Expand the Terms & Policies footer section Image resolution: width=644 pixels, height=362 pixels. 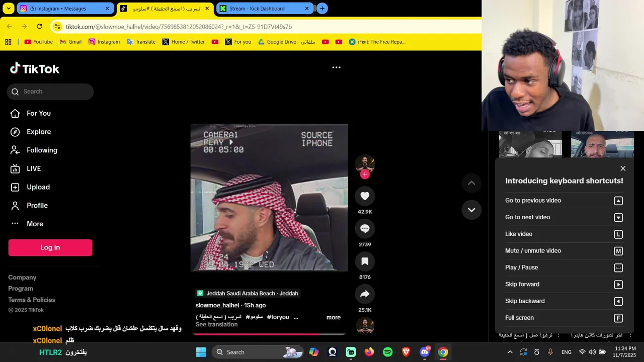click(32, 300)
